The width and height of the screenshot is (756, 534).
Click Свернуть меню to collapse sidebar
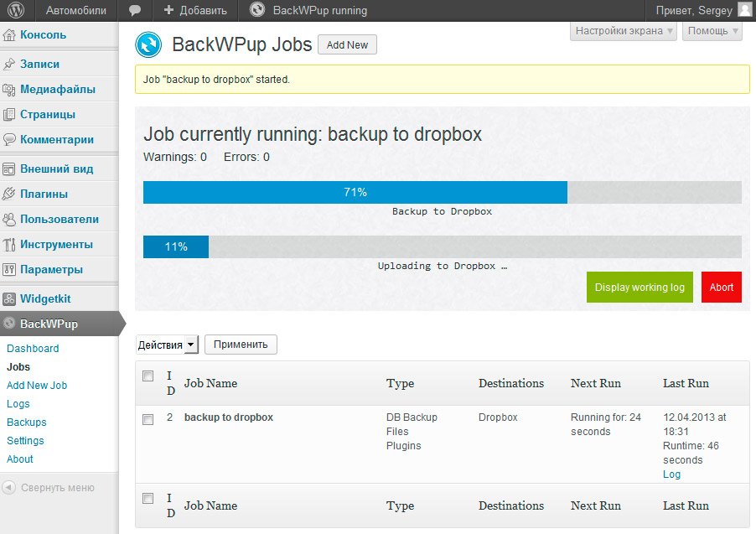(57, 488)
